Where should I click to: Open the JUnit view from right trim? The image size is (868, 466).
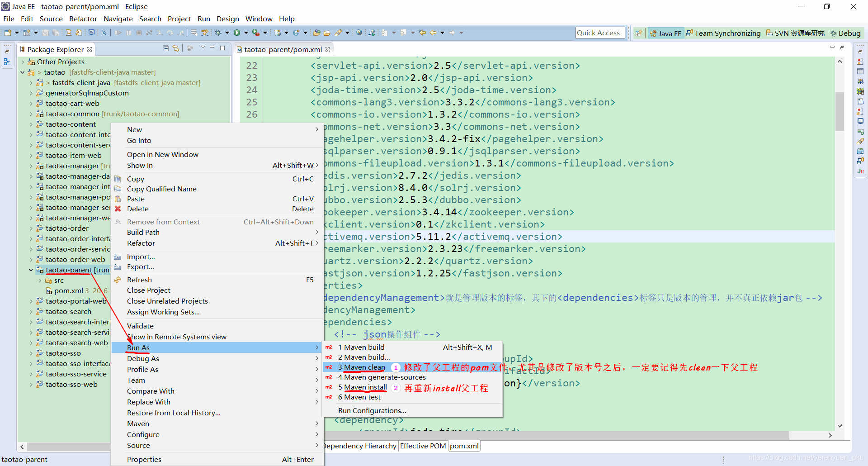[x=860, y=171]
